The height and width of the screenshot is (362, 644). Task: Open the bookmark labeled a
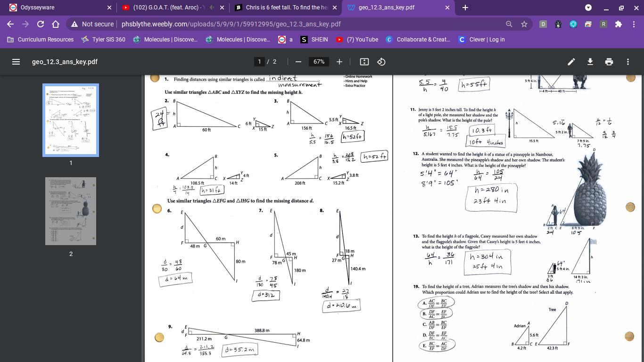click(x=286, y=40)
